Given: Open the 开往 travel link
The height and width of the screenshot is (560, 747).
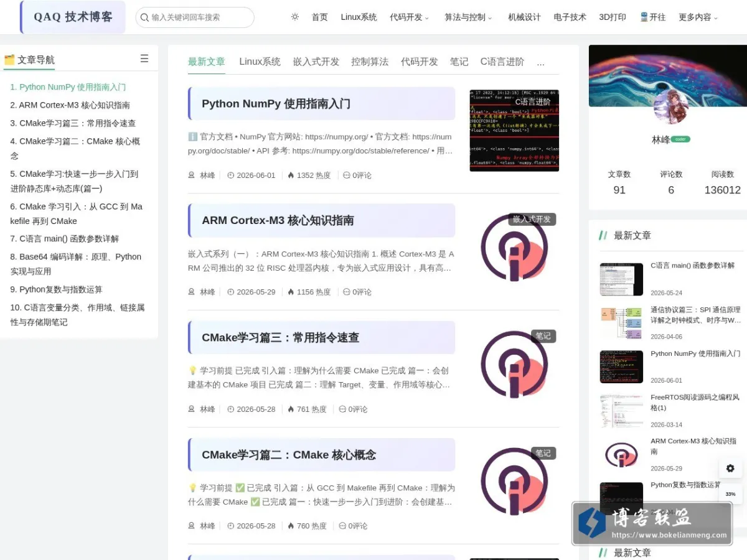Looking at the screenshot, I should point(652,17).
